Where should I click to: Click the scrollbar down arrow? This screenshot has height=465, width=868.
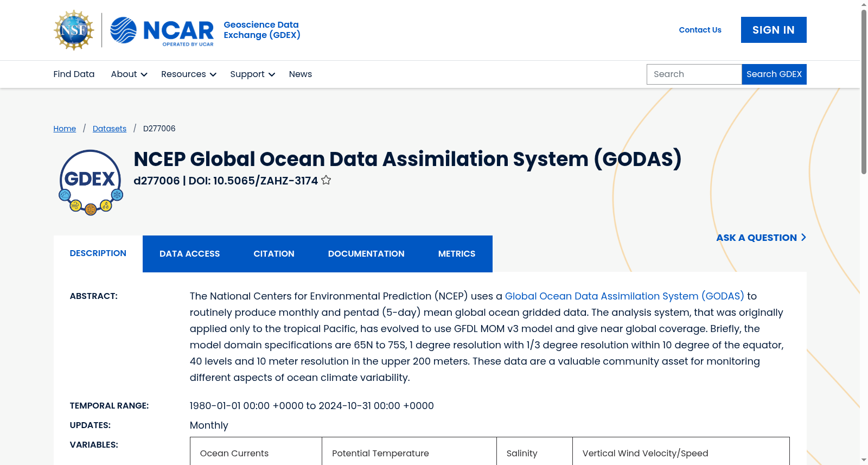tap(864, 460)
